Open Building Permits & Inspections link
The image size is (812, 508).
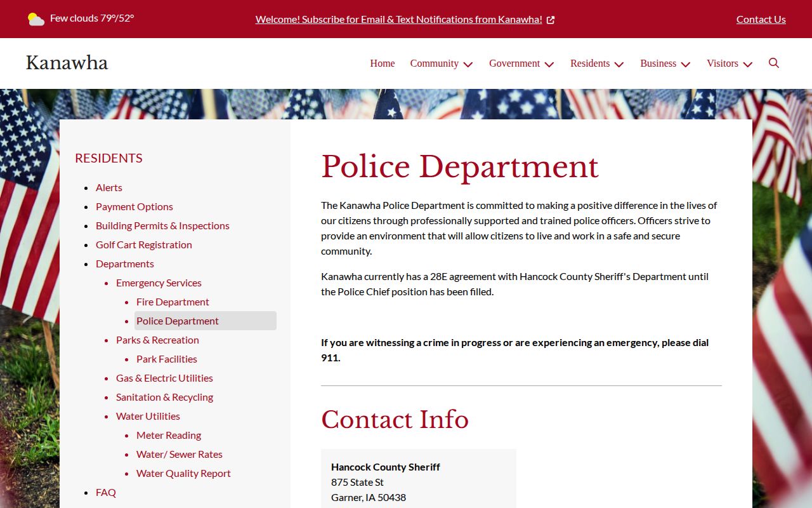click(162, 225)
